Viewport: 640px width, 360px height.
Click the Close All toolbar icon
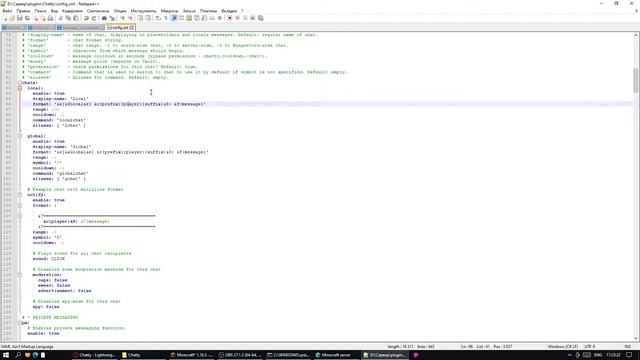pos(43,18)
